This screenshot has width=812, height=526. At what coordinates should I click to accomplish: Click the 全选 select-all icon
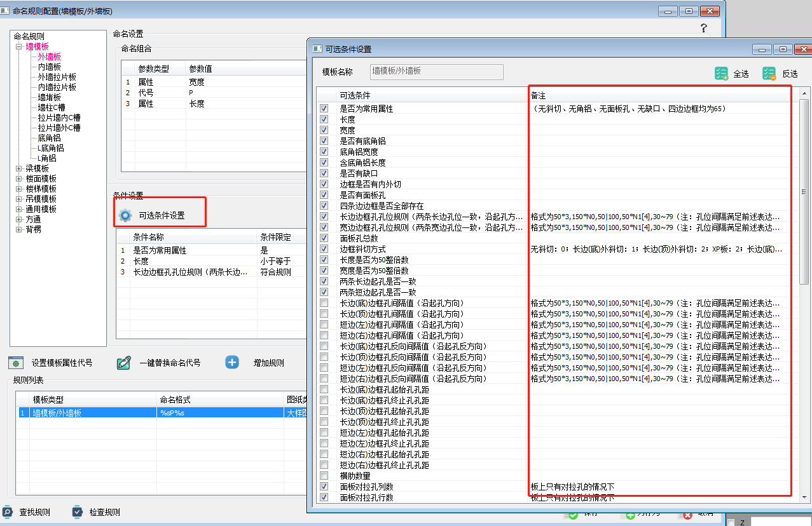(x=721, y=74)
